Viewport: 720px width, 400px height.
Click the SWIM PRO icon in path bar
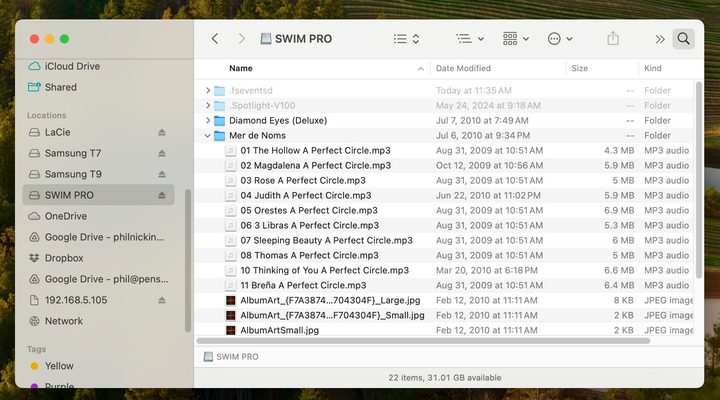point(208,357)
